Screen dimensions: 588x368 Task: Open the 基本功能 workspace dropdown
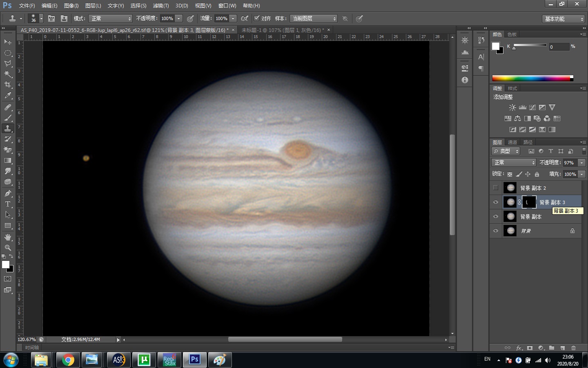click(564, 19)
